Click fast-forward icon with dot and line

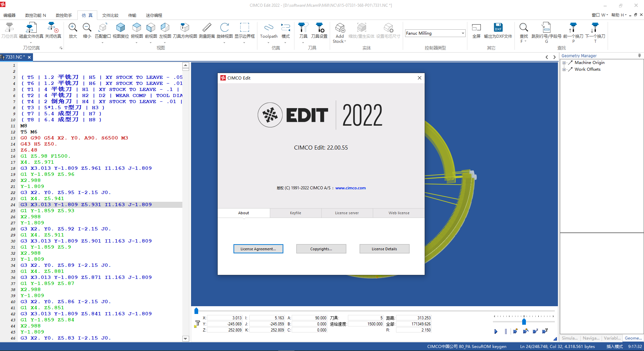(x=526, y=331)
